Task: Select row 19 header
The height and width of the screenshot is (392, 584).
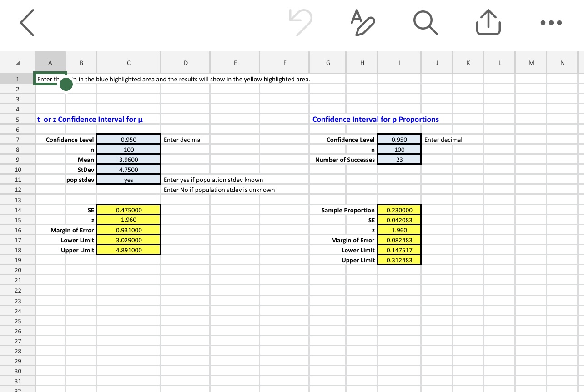Action: [18, 260]
